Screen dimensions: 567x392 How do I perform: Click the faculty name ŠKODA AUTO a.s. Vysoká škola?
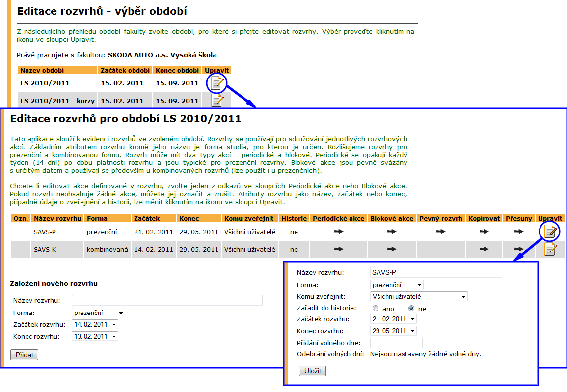point(162,55)
